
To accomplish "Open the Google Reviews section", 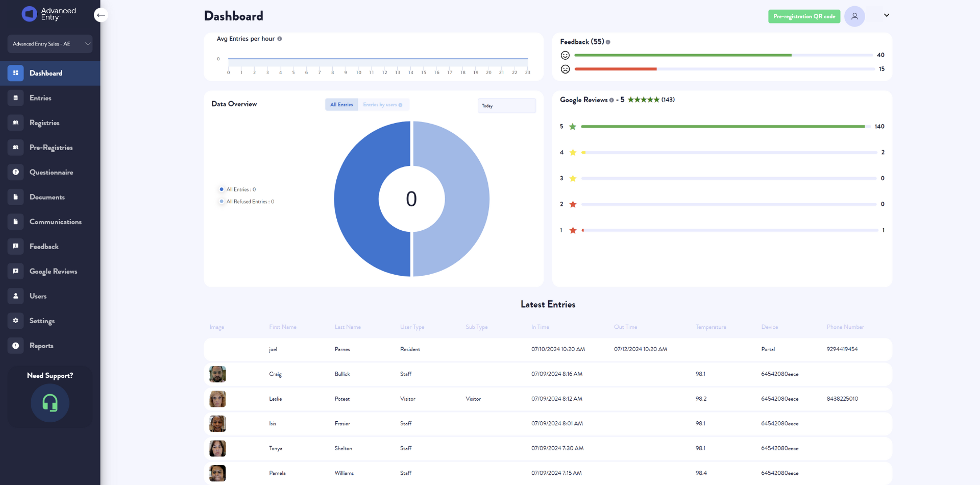I will point(54,271).
